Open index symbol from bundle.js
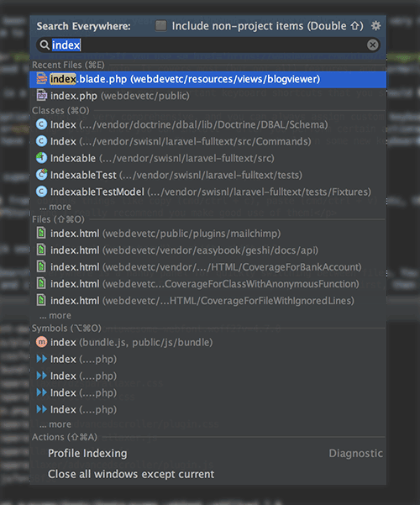420x505 pixels. point(208,342)
